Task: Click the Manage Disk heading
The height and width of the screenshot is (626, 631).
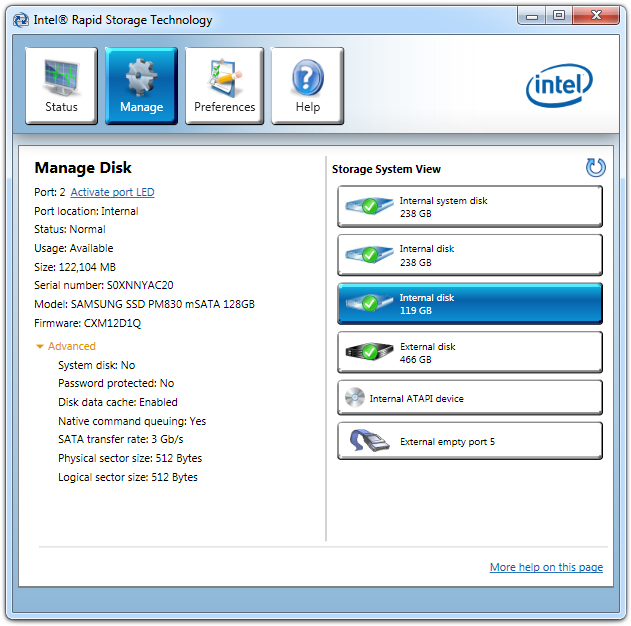Action: pyautogui.click(x=83, y=168)
